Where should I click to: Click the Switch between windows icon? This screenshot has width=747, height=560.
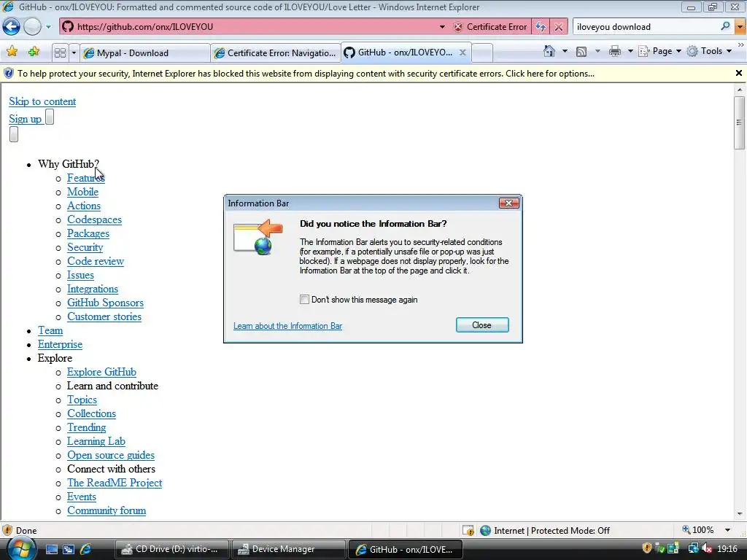(x=69, y=549)
